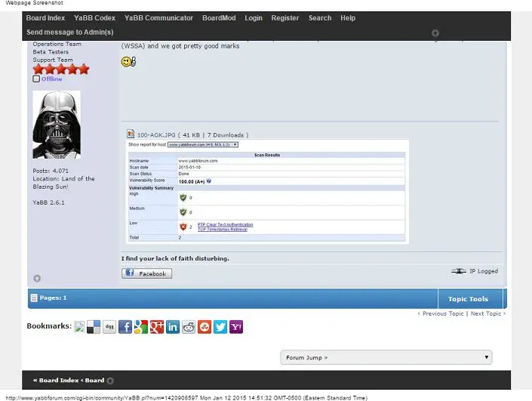Submit the topic to Reddit
This screenshot has width=532, height=401.
click(189, 327)
